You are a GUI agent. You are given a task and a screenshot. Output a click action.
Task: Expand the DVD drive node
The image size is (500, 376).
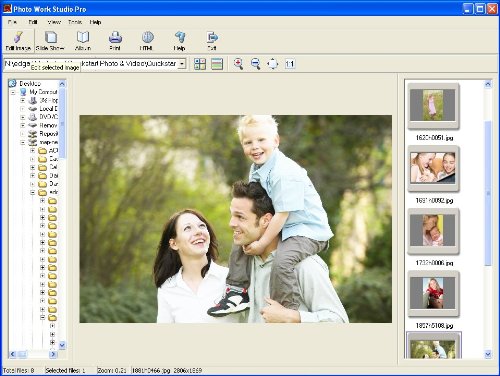pos(23,117)
